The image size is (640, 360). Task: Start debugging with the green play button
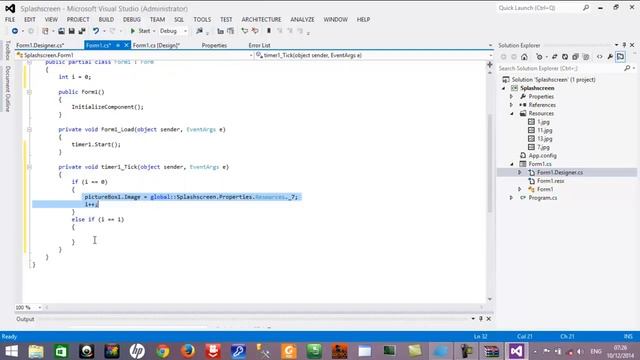(133, 31)
